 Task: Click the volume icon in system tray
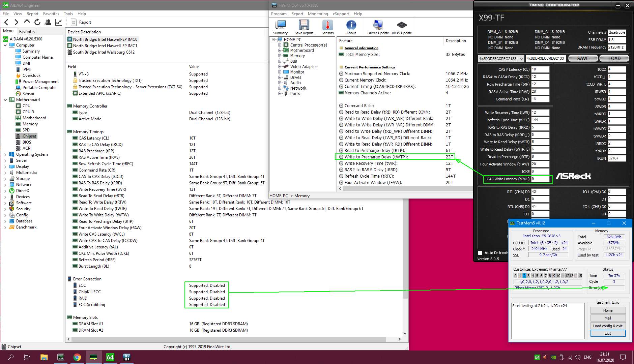tap(578, 357)
